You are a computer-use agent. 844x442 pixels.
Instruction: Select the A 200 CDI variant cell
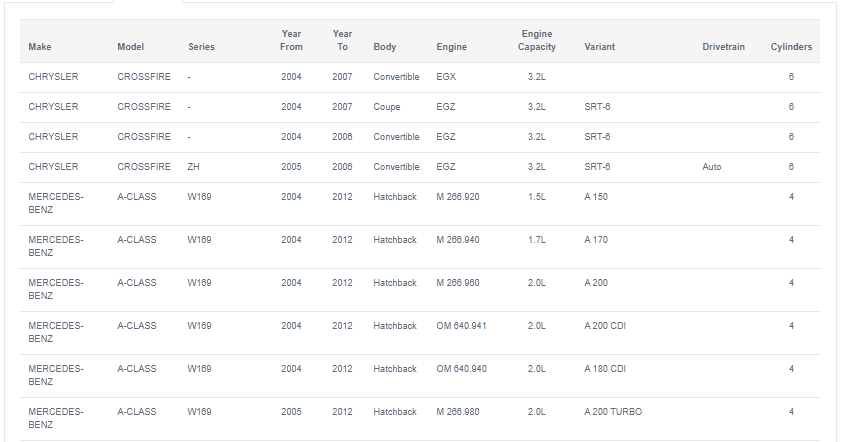click(605, 326)
